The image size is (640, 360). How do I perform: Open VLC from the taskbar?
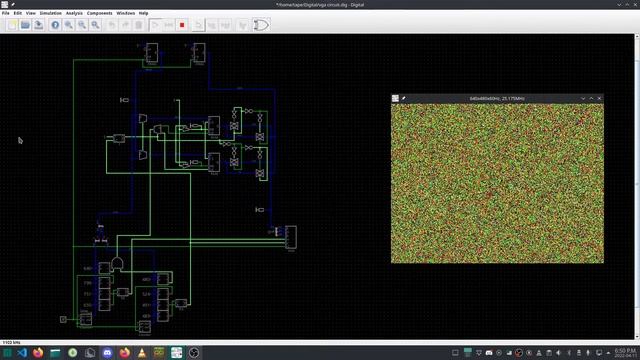142,353
